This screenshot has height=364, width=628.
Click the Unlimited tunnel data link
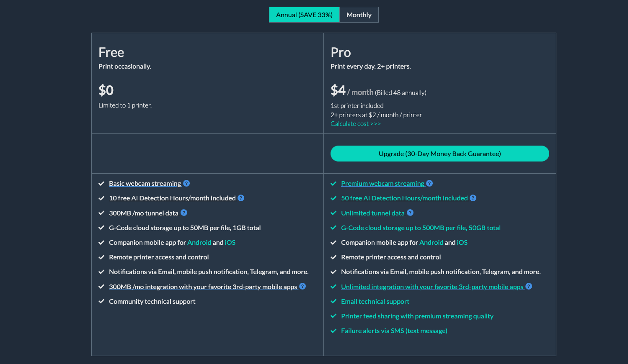point(372,213)
